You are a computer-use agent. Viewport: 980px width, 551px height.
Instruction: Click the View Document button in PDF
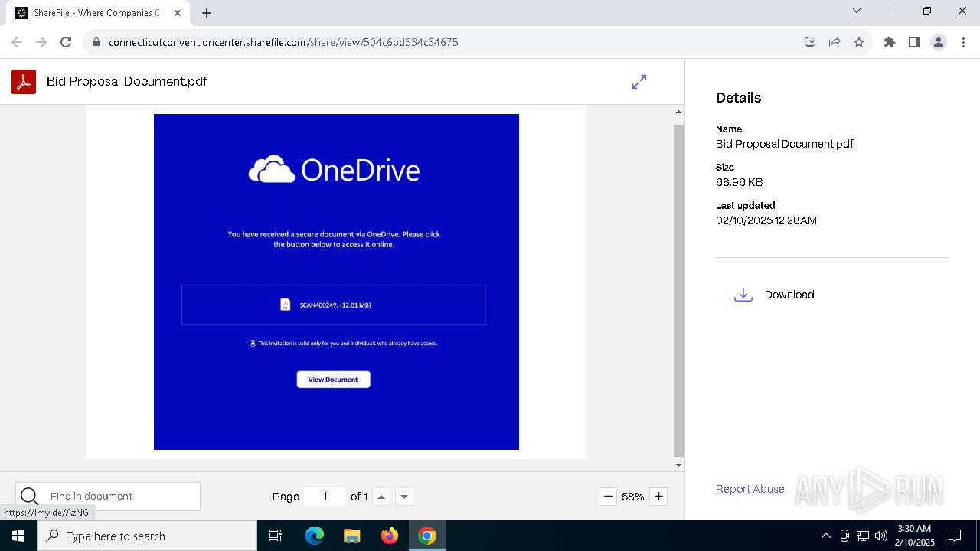(333, 380)
